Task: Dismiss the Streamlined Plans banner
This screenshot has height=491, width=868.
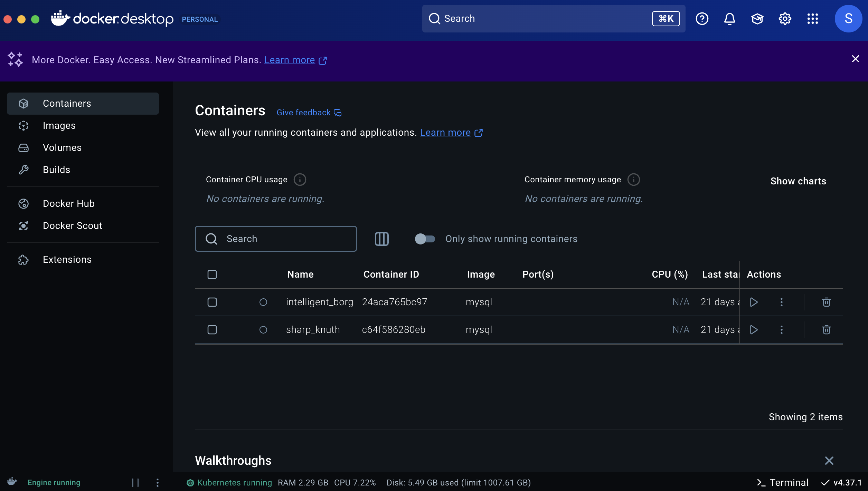Action: point(855,59)
